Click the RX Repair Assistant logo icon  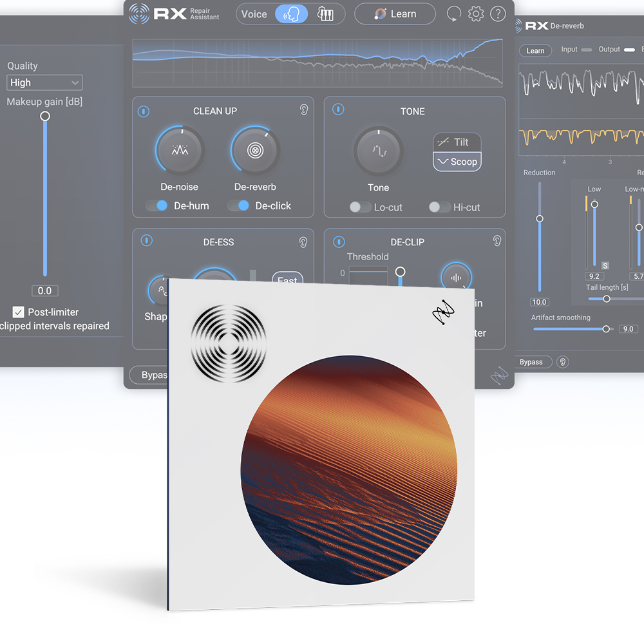point(139,14)
